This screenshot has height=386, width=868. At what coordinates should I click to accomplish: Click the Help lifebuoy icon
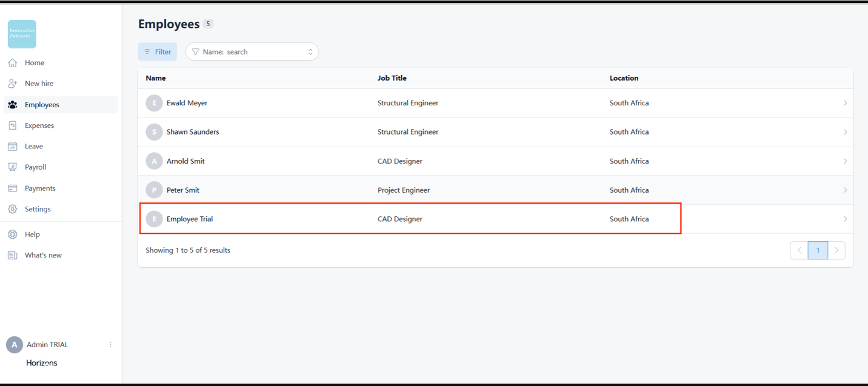click(x=12, y=235)
